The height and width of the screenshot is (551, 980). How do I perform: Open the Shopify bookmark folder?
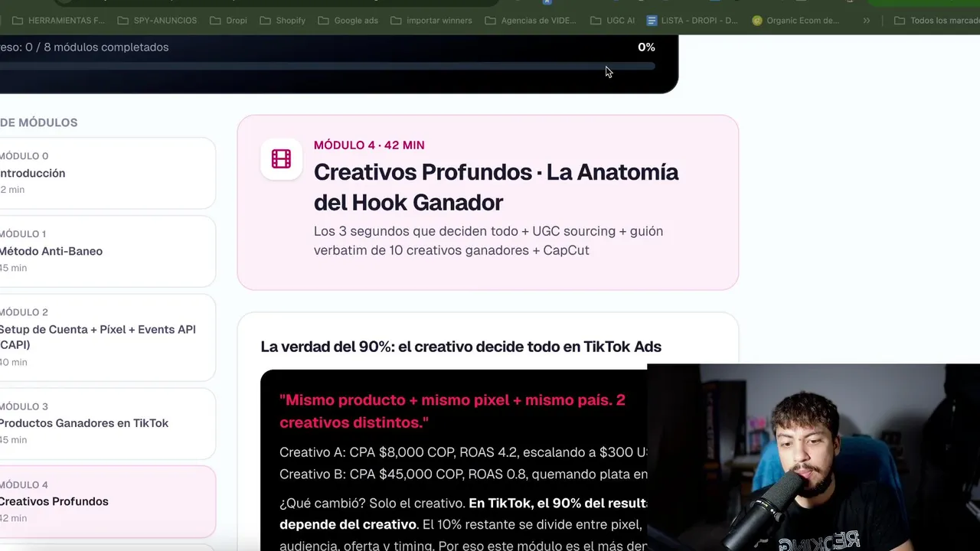(282, 21)
